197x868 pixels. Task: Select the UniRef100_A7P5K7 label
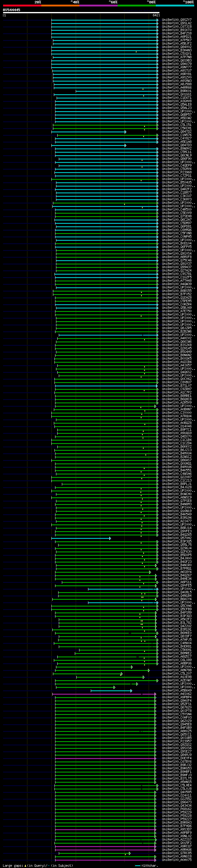point(177,40)
